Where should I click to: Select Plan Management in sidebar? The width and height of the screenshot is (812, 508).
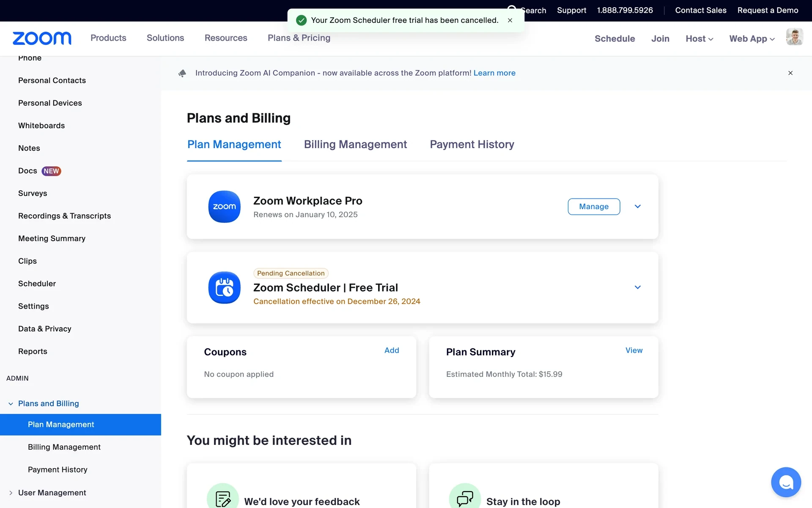(x=80, y=425)
